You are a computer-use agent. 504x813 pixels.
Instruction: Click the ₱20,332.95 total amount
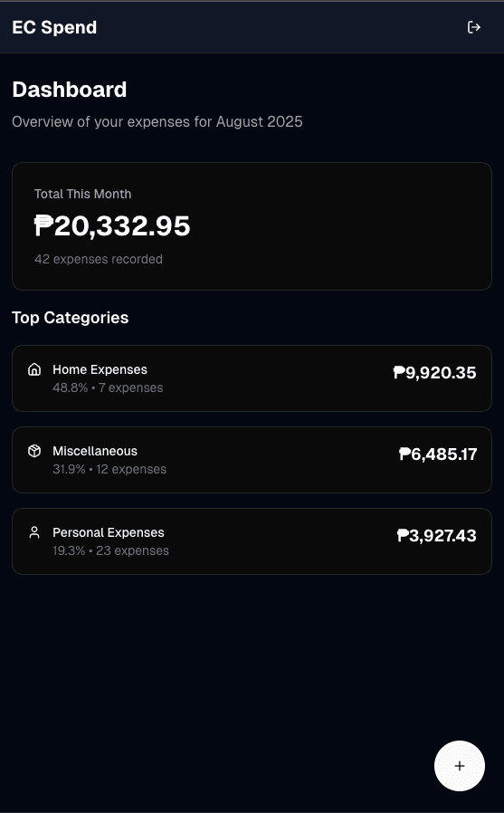112,226
